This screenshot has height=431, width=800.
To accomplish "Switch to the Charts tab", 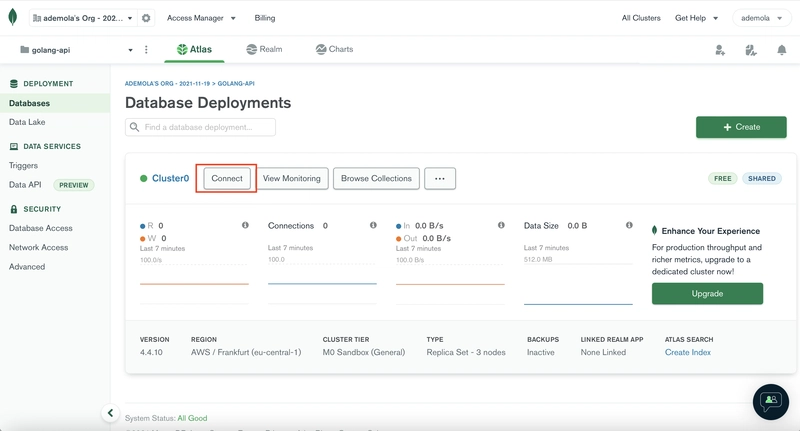I will 334,49.
